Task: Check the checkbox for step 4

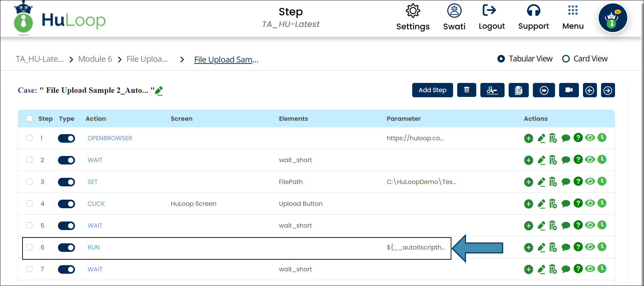Action: [x=29, y=204]
